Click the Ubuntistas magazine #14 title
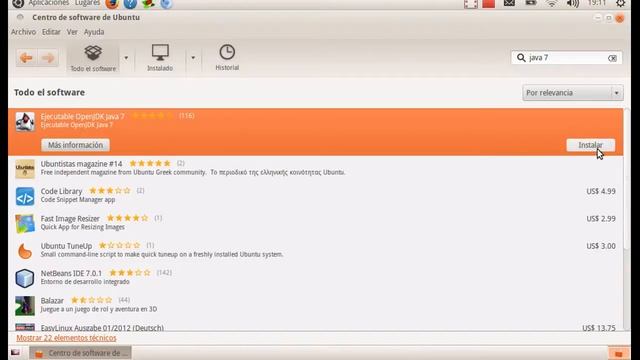Screen dimensions: 640x360 pyautogui.click(x=81, y=164)
